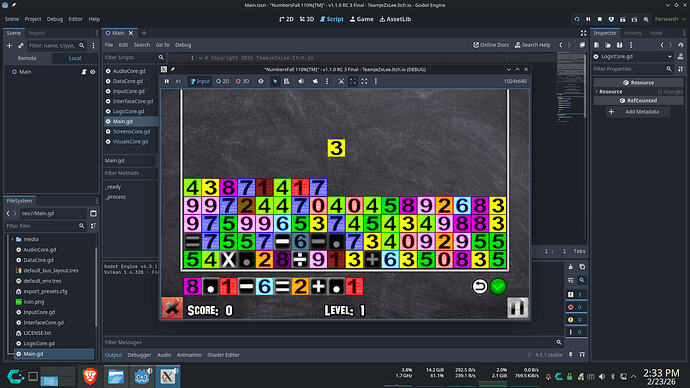Stop the running project from the top toolbar
The height and width of the screenshot is (388, 690).
point(600,19)
